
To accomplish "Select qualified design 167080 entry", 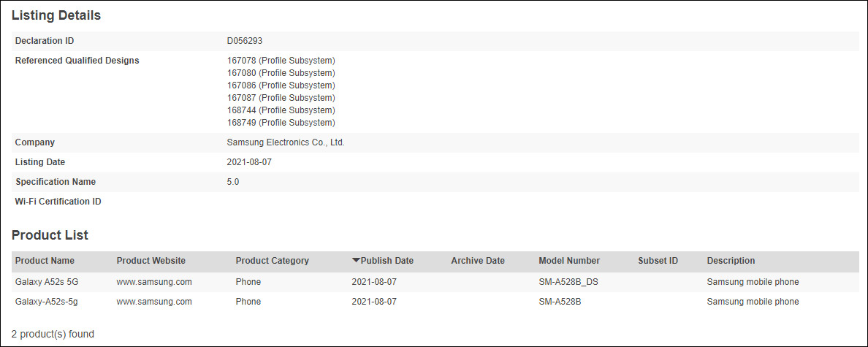I will (x=281, y=73).
